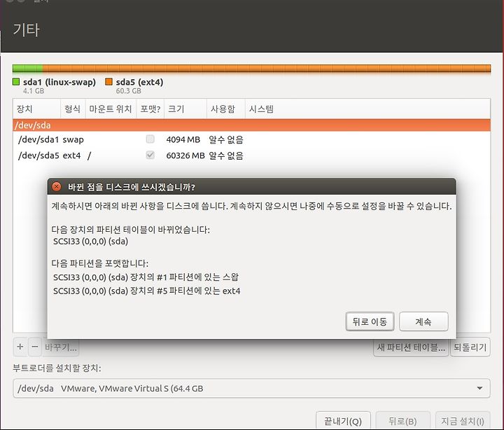Image resolution: width=504 pixels, height=430 pixels.
Task: Click the 사용함 column header
Action: [225, 109]
